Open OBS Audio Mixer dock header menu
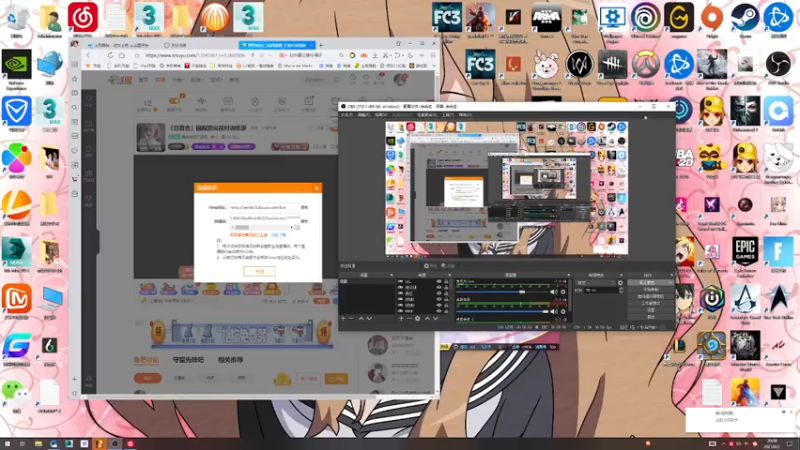 [x=568, y=276]
